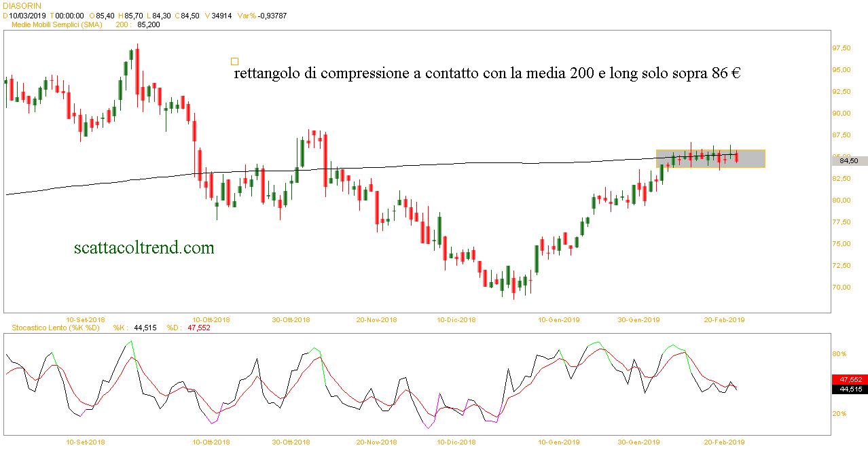
Task: Click the 'rettangolo di compressione' annotation text
Action: (x=486, y=73)
